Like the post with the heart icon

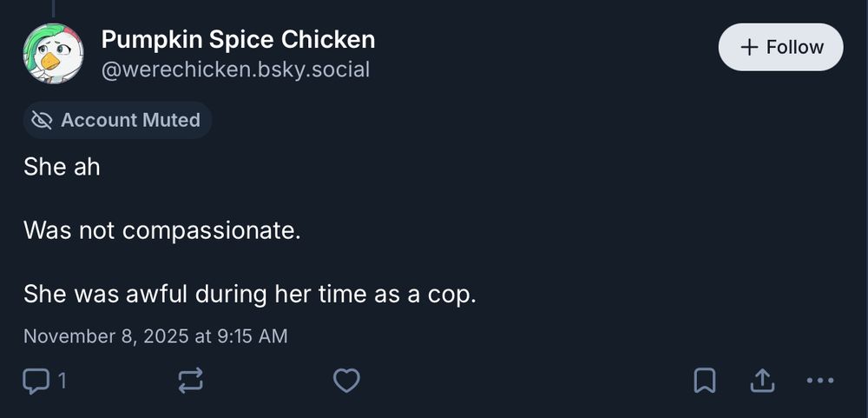(347, 381)
